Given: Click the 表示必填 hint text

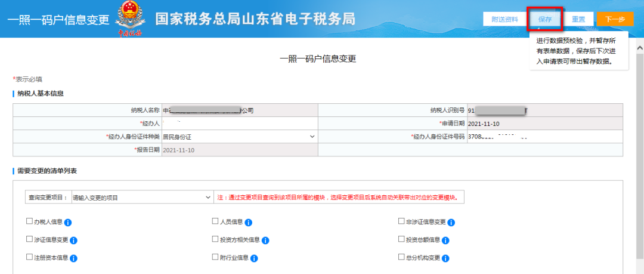Looking at the screenshot, I should [27, 79].
